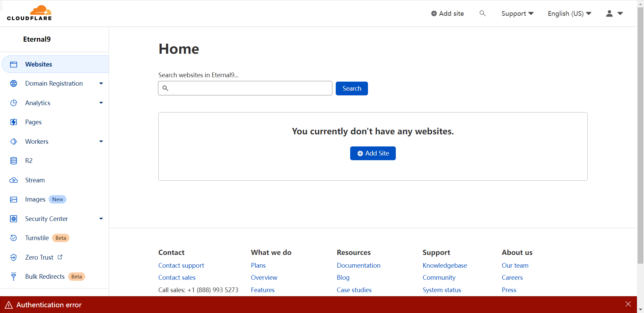Click the Zero Trust icon
Viewport: 644px width, 313px height.
tap(13, 257)
